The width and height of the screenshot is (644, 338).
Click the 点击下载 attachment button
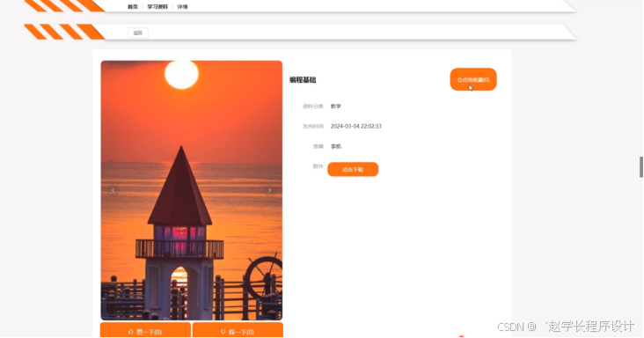click(353, 169)
